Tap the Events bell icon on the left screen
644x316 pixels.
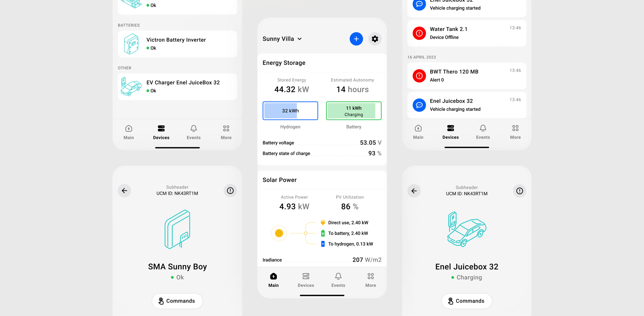coord(194,131)
